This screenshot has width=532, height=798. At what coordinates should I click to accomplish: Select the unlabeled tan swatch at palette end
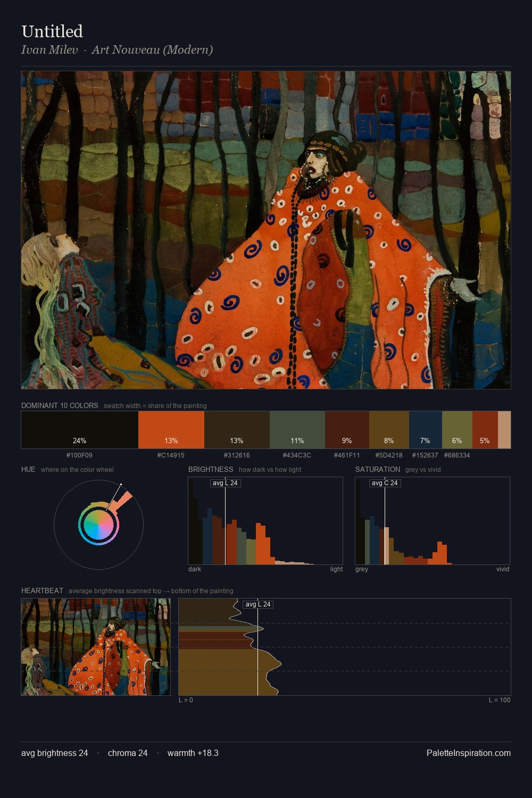point(504,430)
